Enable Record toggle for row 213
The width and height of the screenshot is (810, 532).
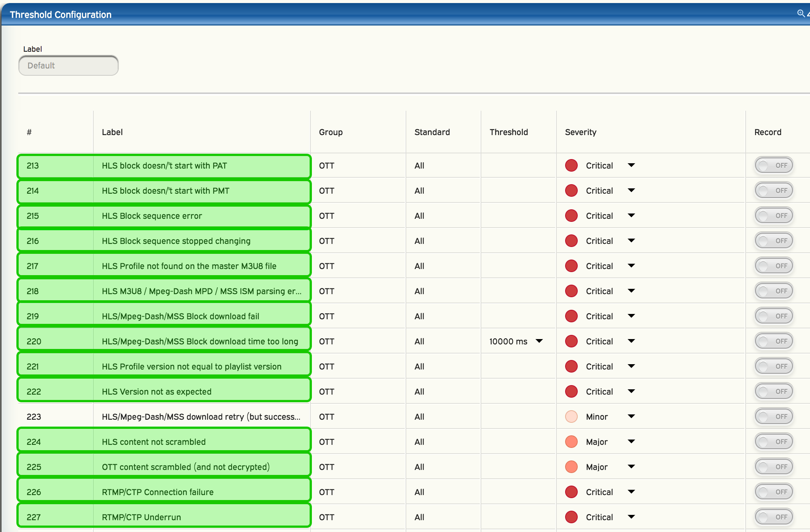774,166
